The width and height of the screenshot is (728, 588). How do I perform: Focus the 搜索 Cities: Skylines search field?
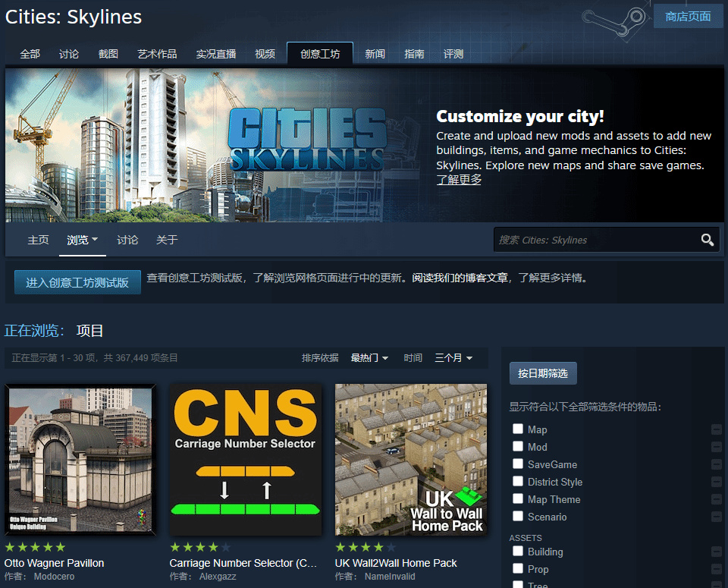pyautogui.click(x=597, y=240)
